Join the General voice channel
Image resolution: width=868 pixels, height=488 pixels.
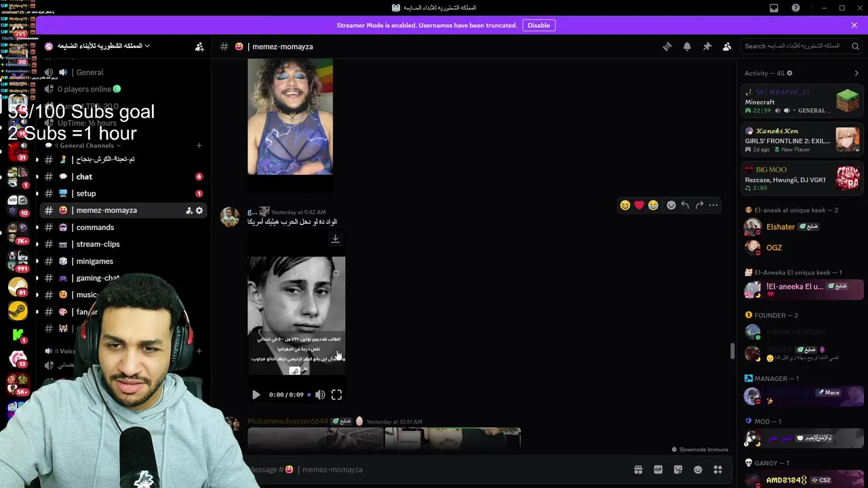pyautogui.click(x=123, y=73)
